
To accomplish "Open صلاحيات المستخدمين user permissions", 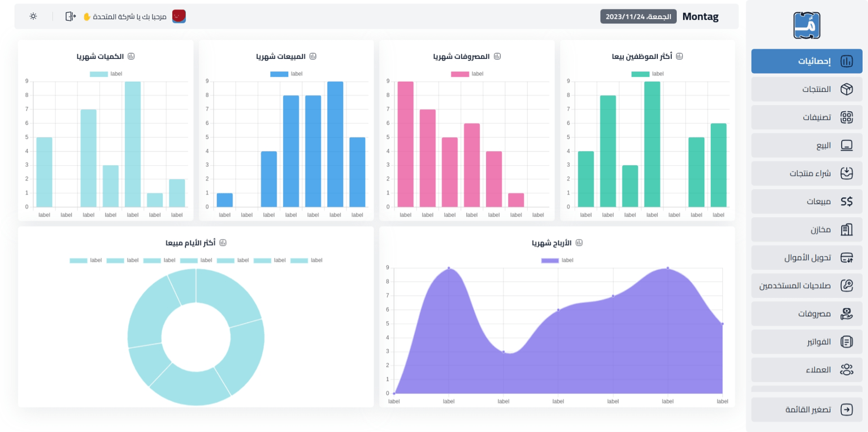I will (806, 286).
